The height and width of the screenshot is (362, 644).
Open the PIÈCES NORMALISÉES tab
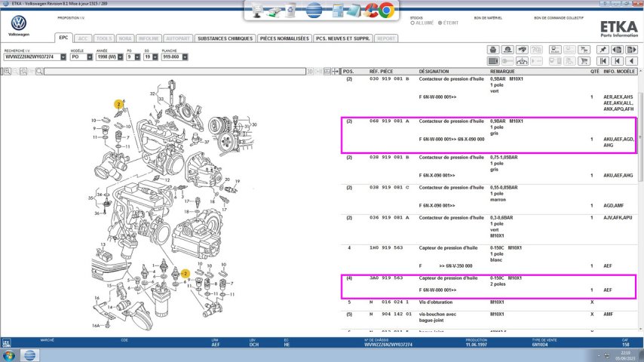tap(284, 38)
